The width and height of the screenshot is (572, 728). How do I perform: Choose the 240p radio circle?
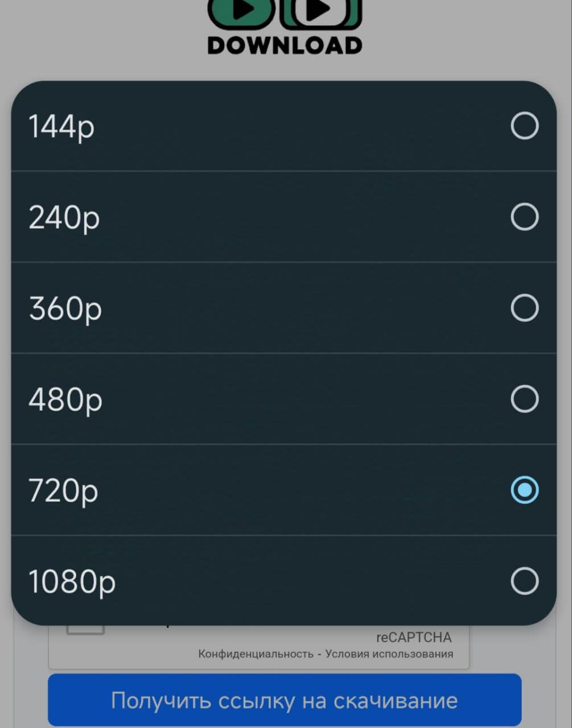(x=524, y=217)
